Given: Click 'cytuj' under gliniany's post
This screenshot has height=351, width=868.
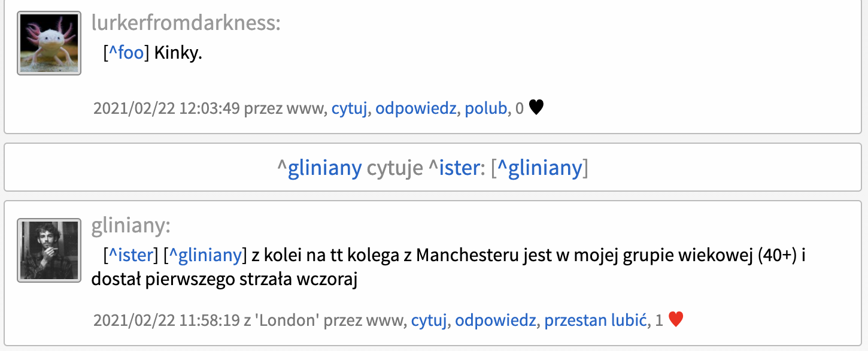Looking at the screenshot, I should click(429, 320).
